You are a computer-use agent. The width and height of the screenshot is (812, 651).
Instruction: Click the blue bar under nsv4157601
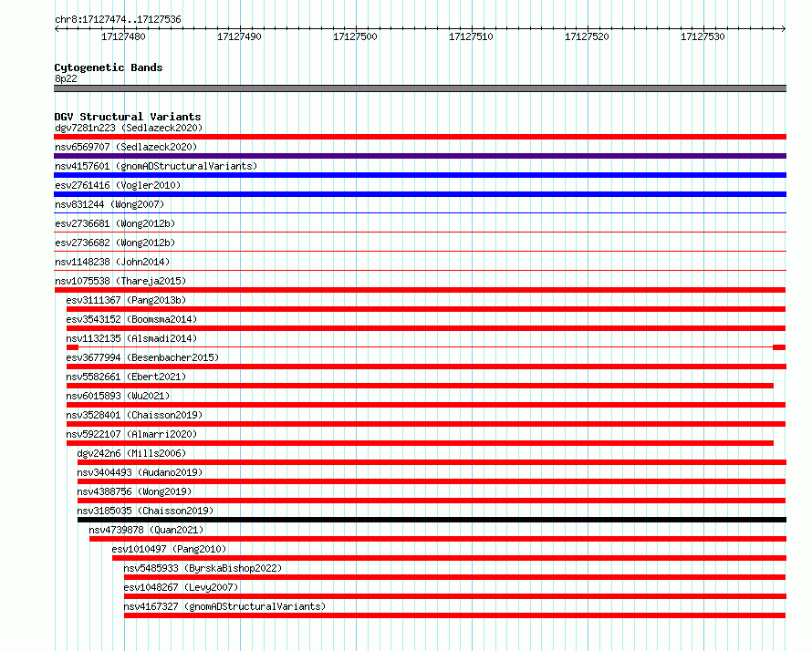click(420, 175)
